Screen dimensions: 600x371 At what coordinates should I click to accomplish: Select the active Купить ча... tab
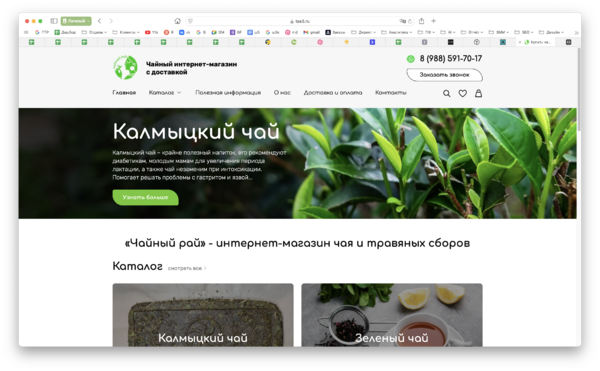tap(537, 42)
